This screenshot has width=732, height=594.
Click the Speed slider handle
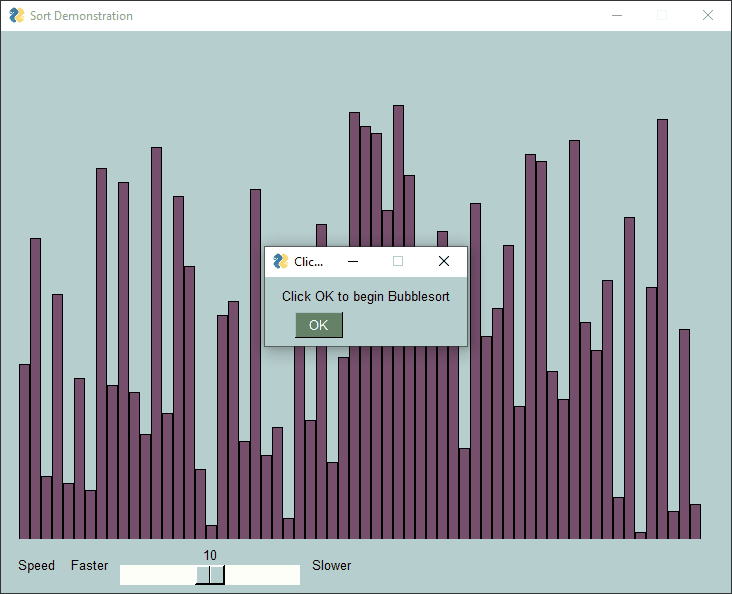click(x=210, y=574)
